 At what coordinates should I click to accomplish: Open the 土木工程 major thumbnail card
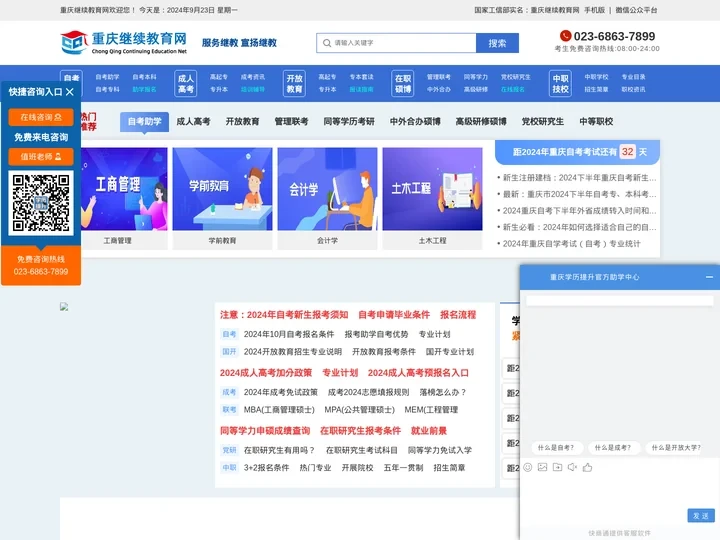coord(433,198)
